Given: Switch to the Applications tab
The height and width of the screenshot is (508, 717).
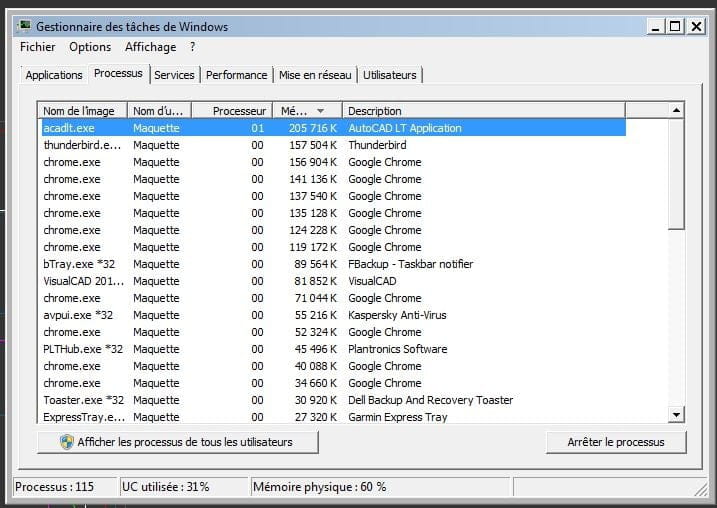Looking at the screenshot, I should coord(54,75).
